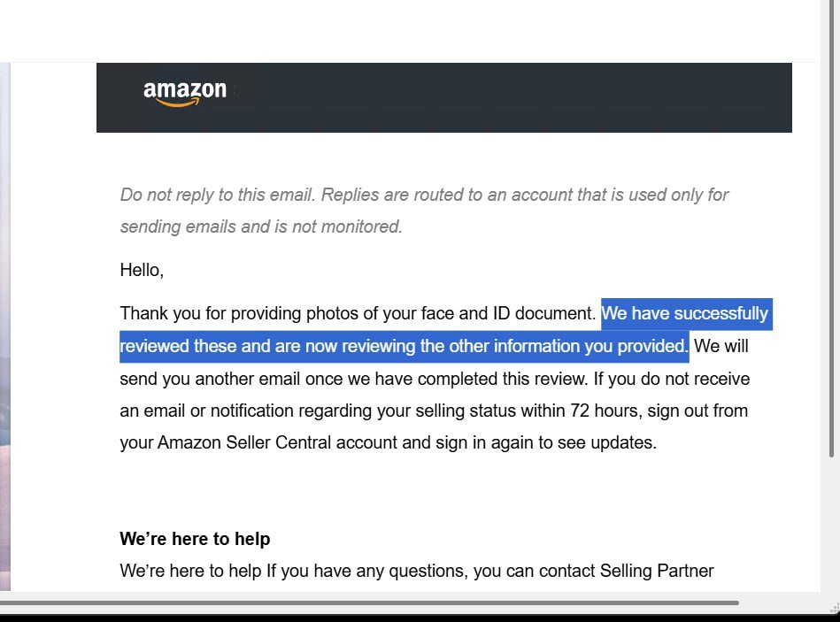Click the "Amazon Seller Central" text
This screenshot has width=840, height=622.
pos(244,442)
